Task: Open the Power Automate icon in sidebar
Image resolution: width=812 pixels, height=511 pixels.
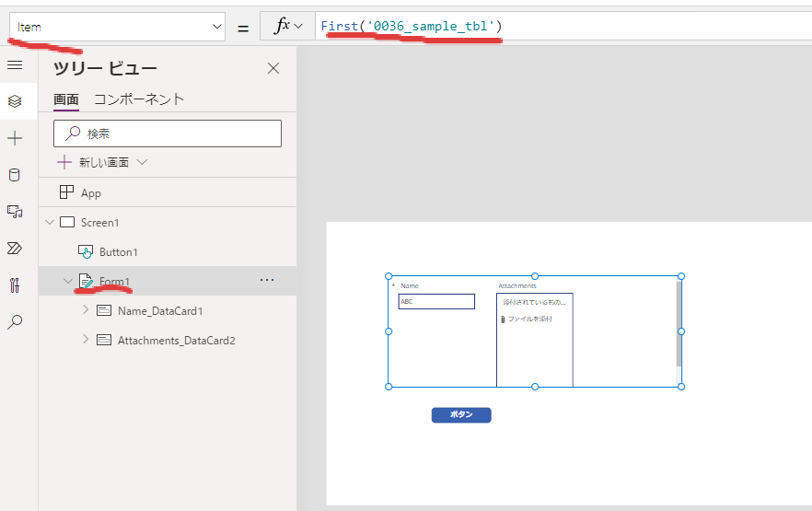Action: point(15,249)
